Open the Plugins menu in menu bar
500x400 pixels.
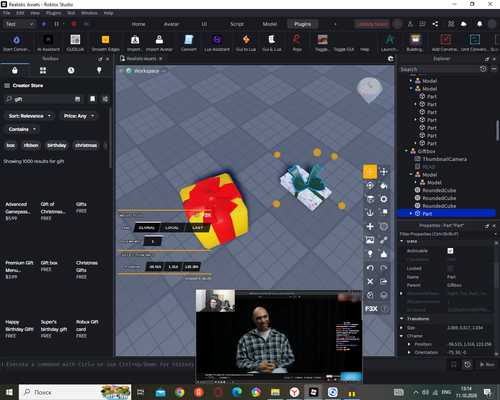click(53, 13)
